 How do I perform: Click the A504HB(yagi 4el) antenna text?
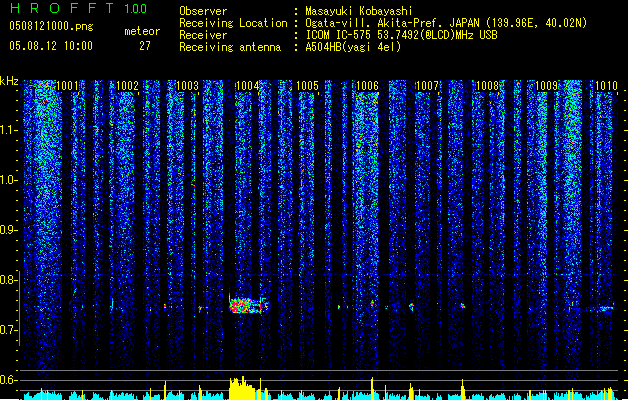(x=353, y=47)
